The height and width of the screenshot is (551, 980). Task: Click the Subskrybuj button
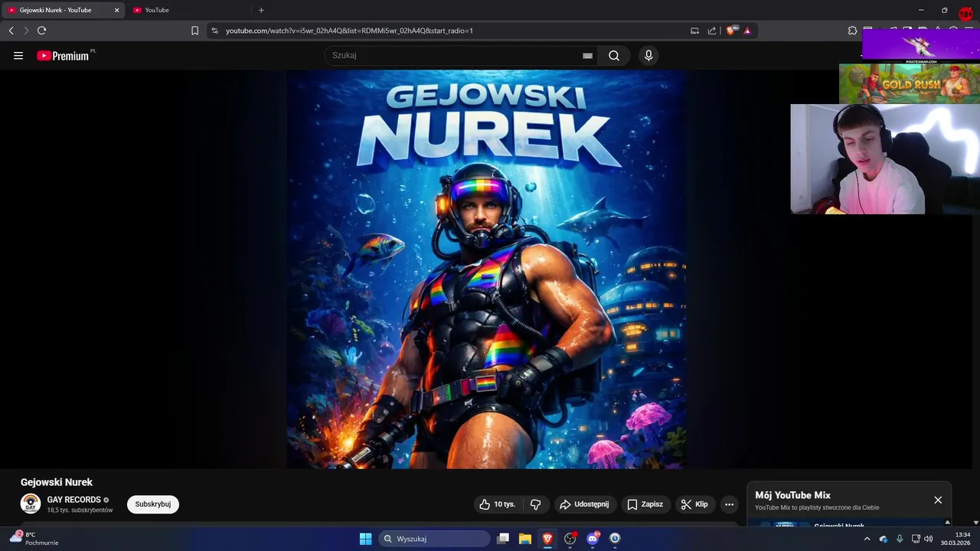tap(153, 504)
